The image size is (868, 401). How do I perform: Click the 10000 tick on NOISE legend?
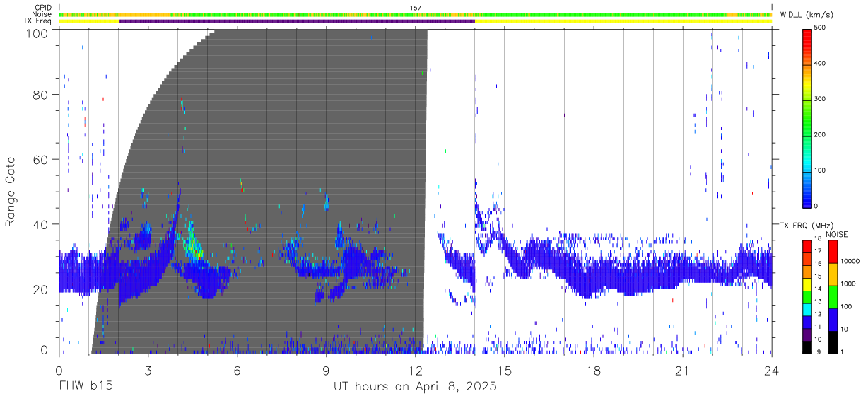coord(852,261)
